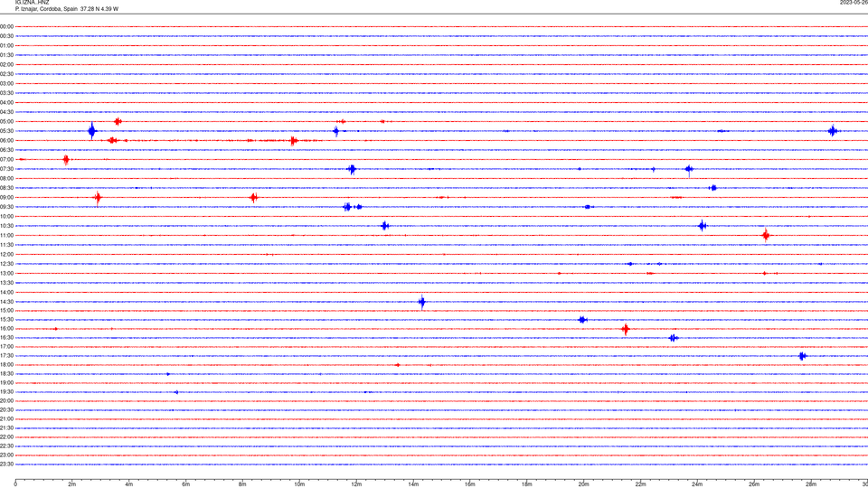Select the 16:30 trace time label
This screenshot has height=488, width=868.
pyautogui.click(x=6, y=337)
